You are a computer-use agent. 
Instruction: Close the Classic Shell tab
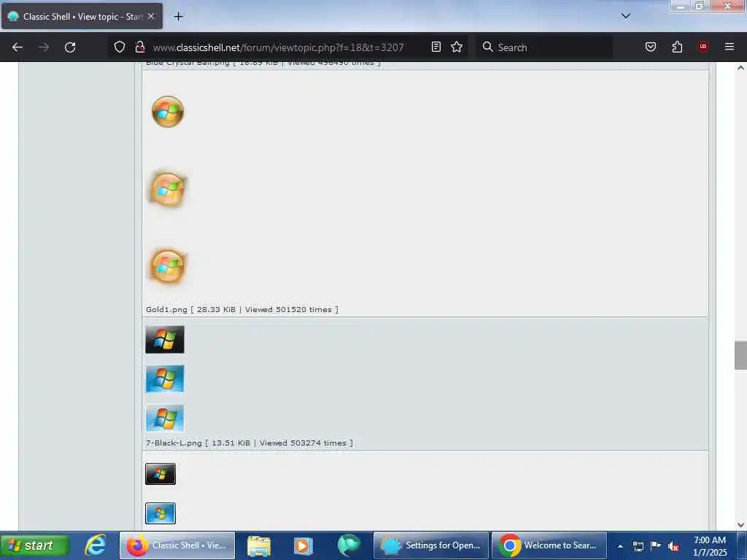[x=151, y=16]
